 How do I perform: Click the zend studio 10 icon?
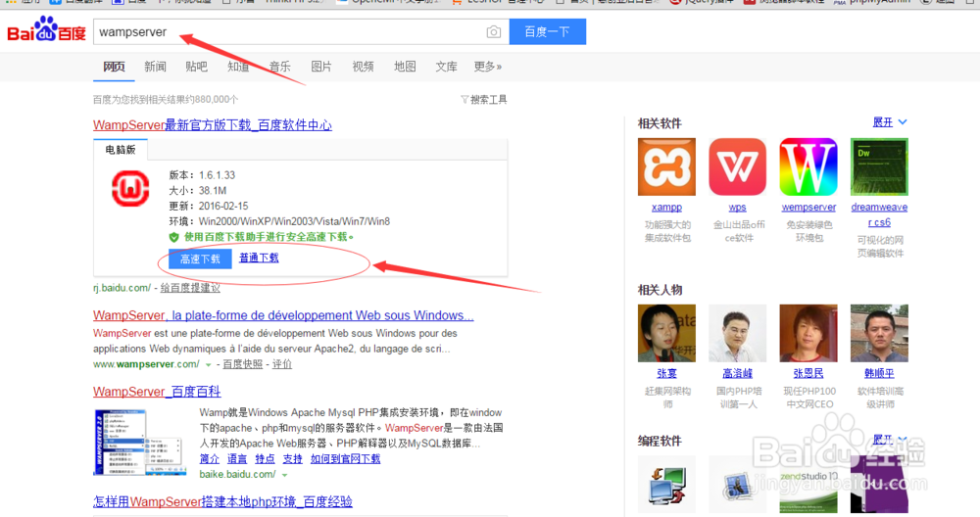pos(808,485)
